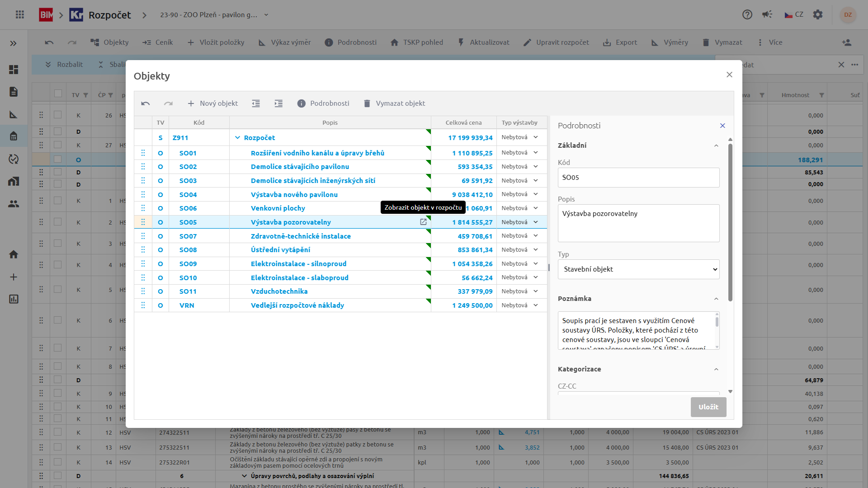This screenshot has height=488, width=868.
Task: Open Typ výstavby dropdown for SO04
Action: click(x=536, y=194)
